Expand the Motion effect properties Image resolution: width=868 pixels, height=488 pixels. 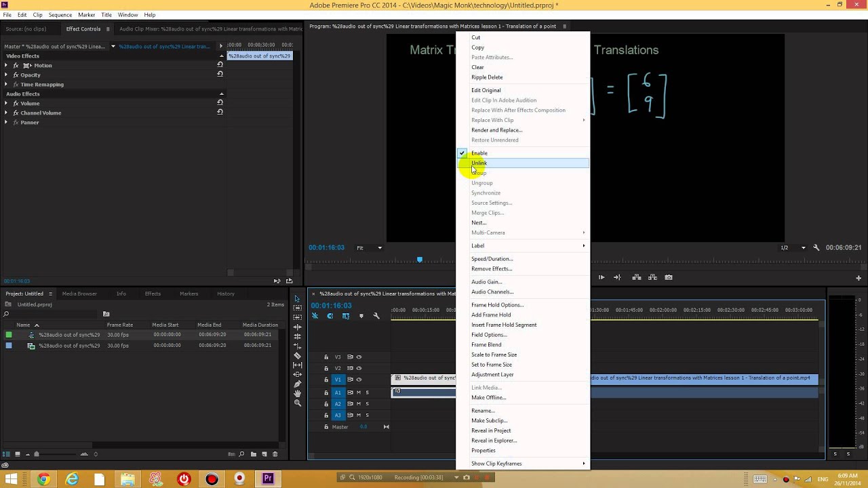[6, 65]
